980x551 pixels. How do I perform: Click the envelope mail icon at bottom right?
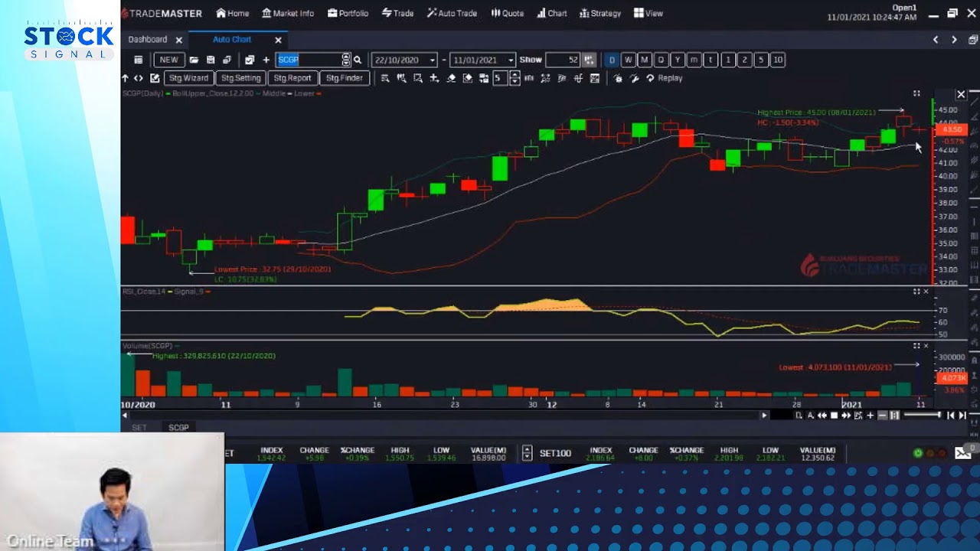click(x=962, y=453)
